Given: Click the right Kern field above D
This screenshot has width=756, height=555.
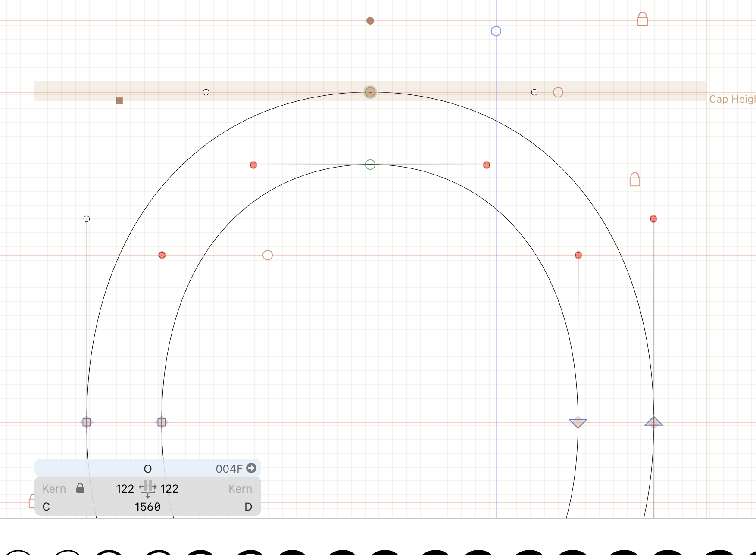Looking at the screenshot, I should pyautogui.click(x=240, y=489).
